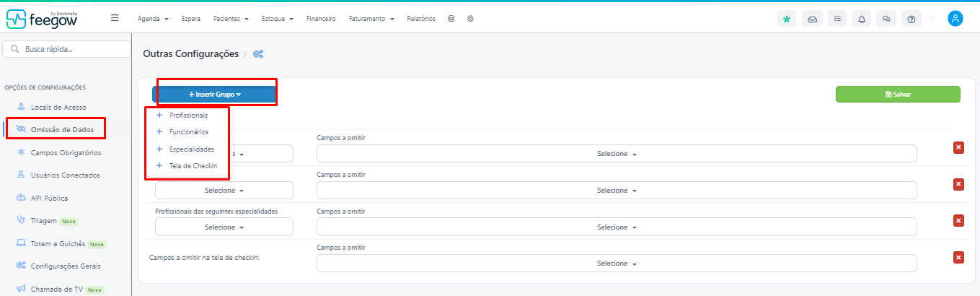This screenshot has height=296, width=980.
Task: Open the help question mark icon
Action: coord(911,19)
